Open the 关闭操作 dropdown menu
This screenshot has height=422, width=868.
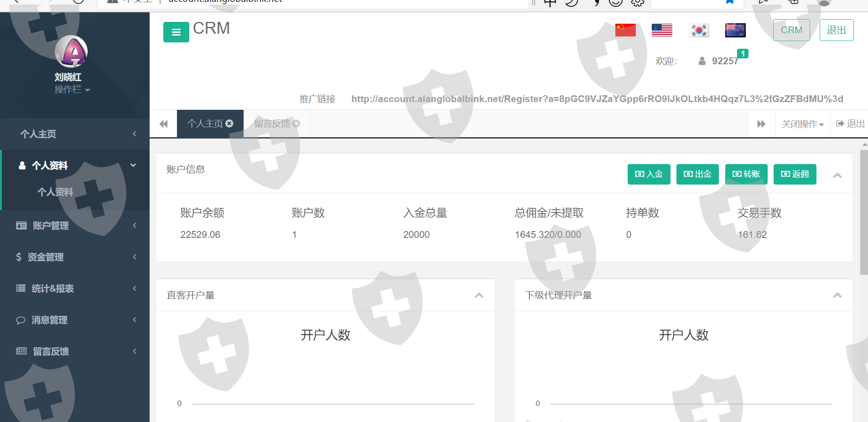pos(802,124)
